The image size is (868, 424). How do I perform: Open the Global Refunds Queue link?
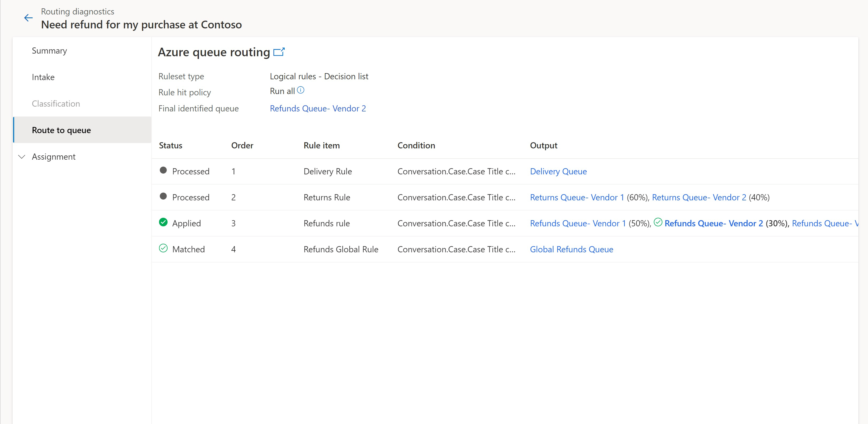tap(572, 249)
